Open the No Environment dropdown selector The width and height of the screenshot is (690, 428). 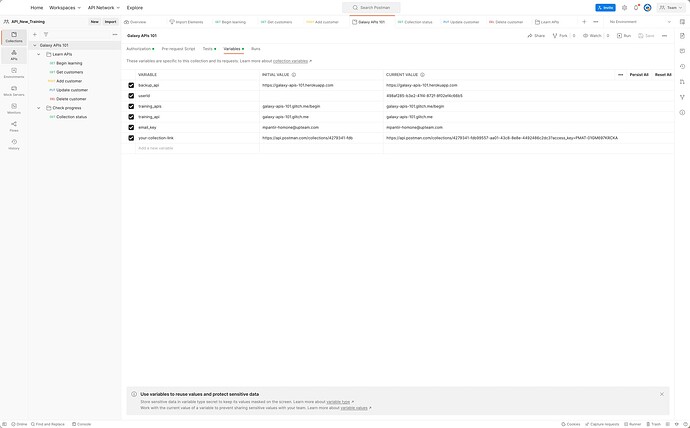(x=639, y=22)
